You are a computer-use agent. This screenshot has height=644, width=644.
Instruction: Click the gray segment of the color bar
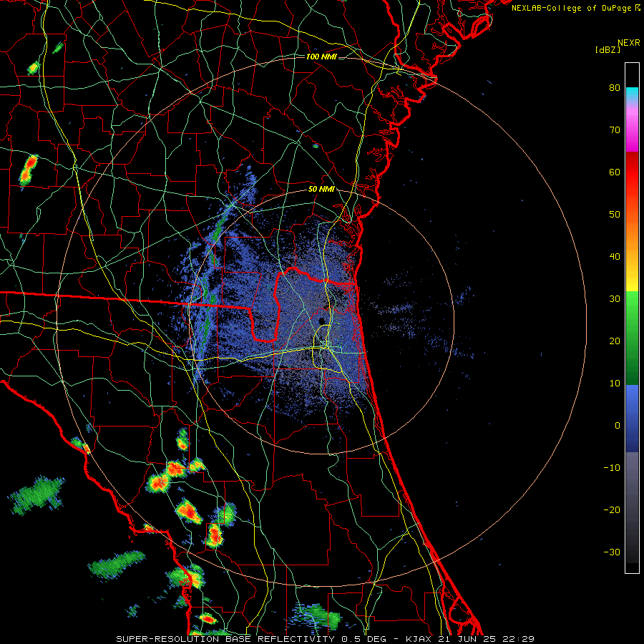(632, 484)
